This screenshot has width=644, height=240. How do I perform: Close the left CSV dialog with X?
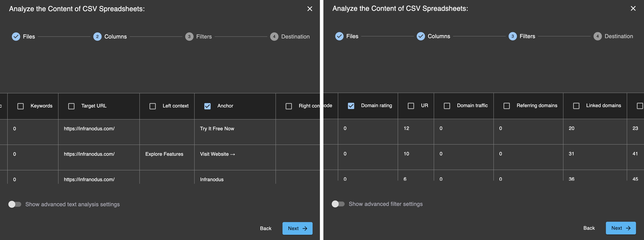(310, 9)
